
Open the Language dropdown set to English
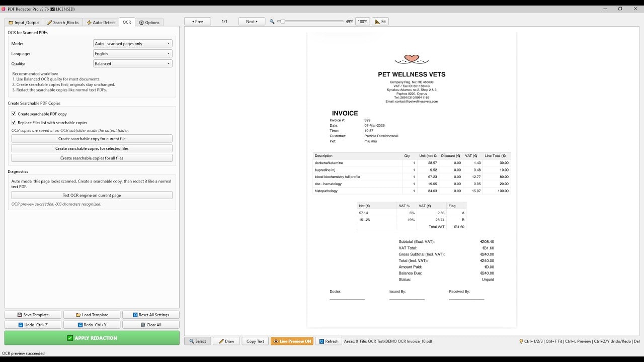click(133, 54)
